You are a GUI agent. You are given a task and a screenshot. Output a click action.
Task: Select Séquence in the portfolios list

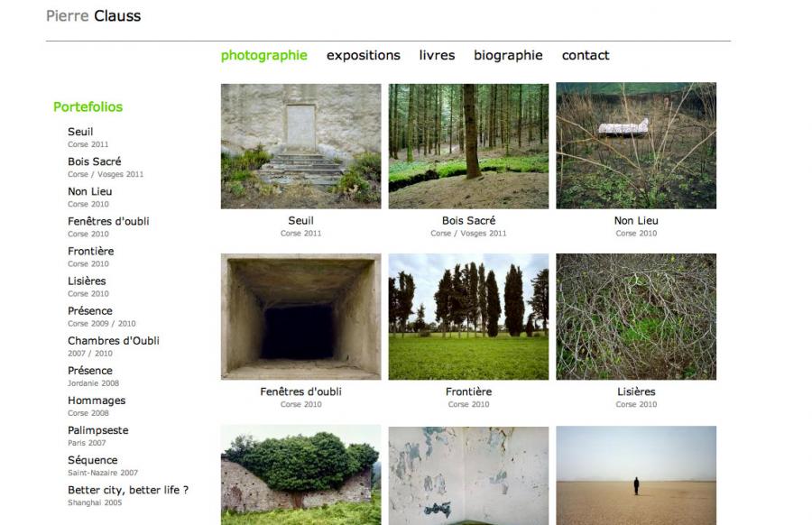(93, 460)
